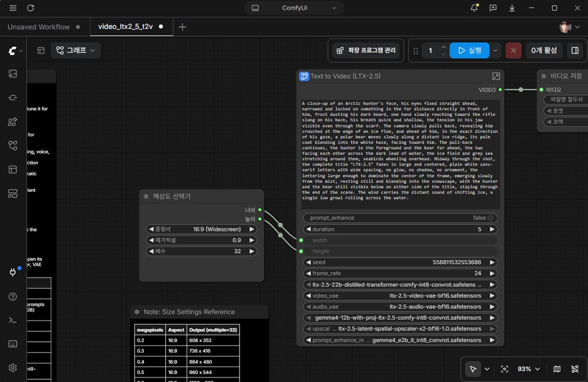Open the notifications bell

coord(474,8)
